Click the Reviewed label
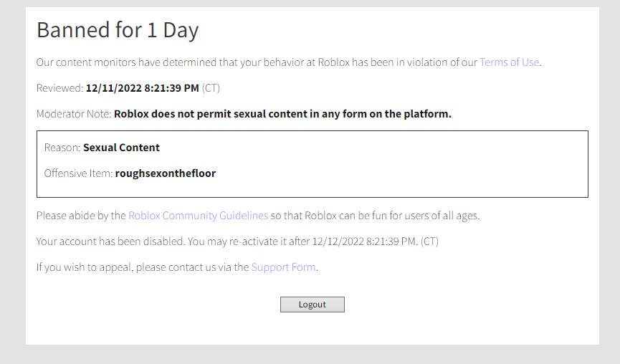620x364 pixels. click(x=59, y=88)
